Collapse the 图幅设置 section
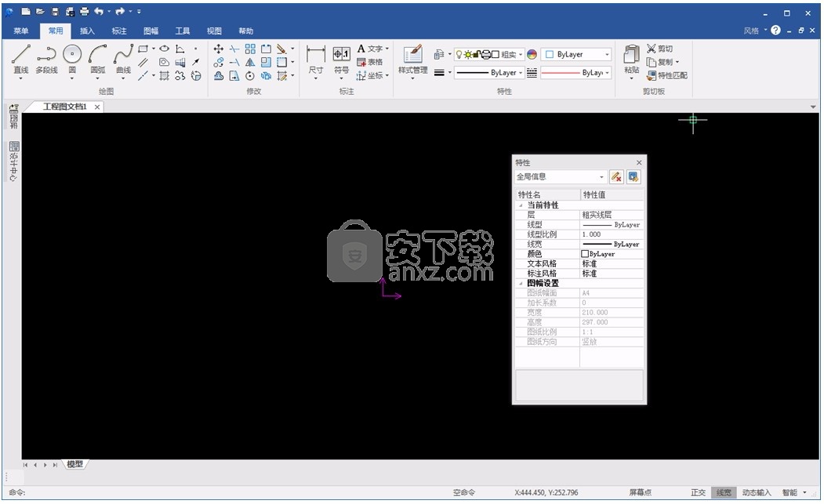The width and height of the screenshot is (824, 504). pyautogui.click(x=521, y=283)
